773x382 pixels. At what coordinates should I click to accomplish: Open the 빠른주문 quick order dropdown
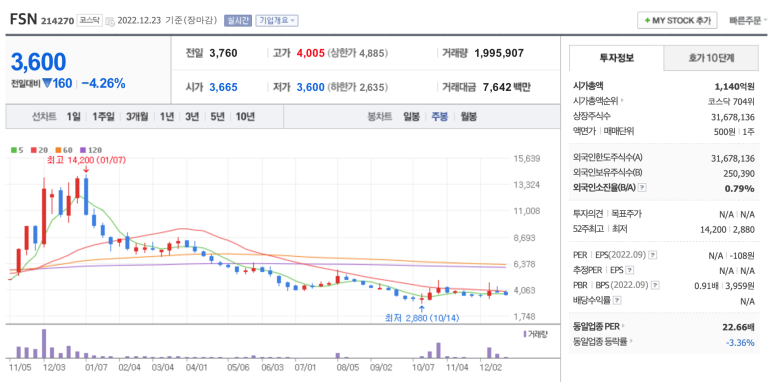tap(748, 21)
